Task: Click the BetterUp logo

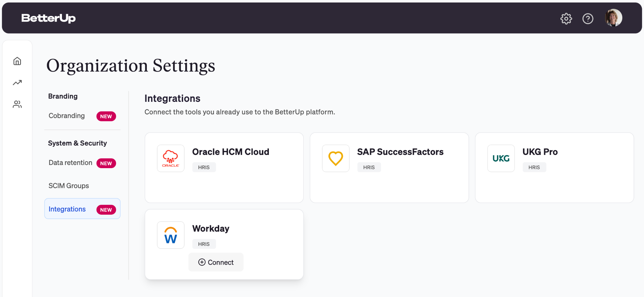Action: coord(48,18)
